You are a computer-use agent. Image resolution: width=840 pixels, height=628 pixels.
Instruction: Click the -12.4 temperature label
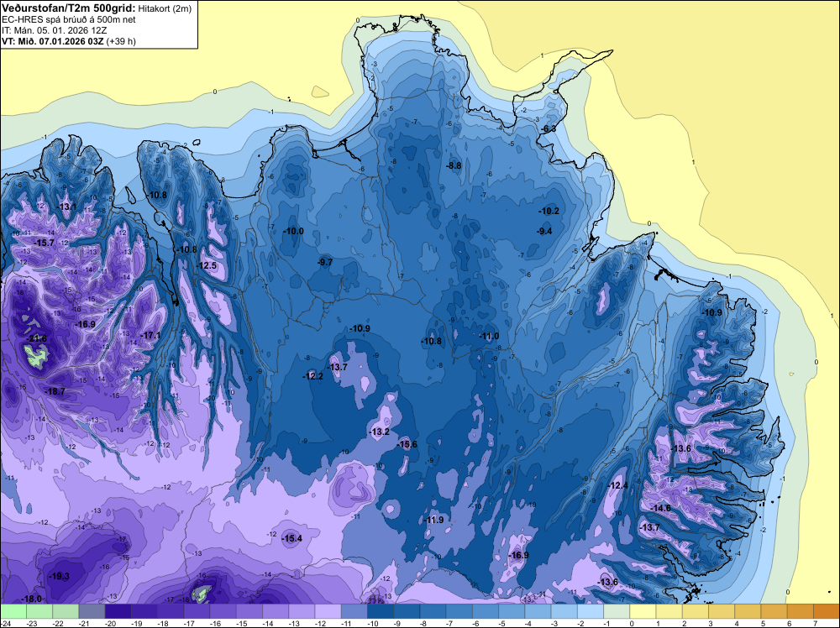click(x=617, y=485)
